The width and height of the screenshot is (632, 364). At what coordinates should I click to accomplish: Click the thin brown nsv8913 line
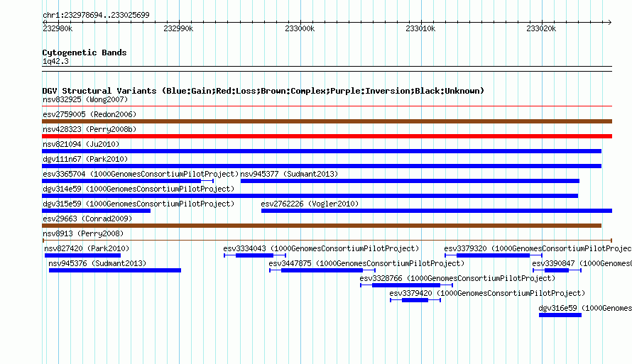pos(327,241)
